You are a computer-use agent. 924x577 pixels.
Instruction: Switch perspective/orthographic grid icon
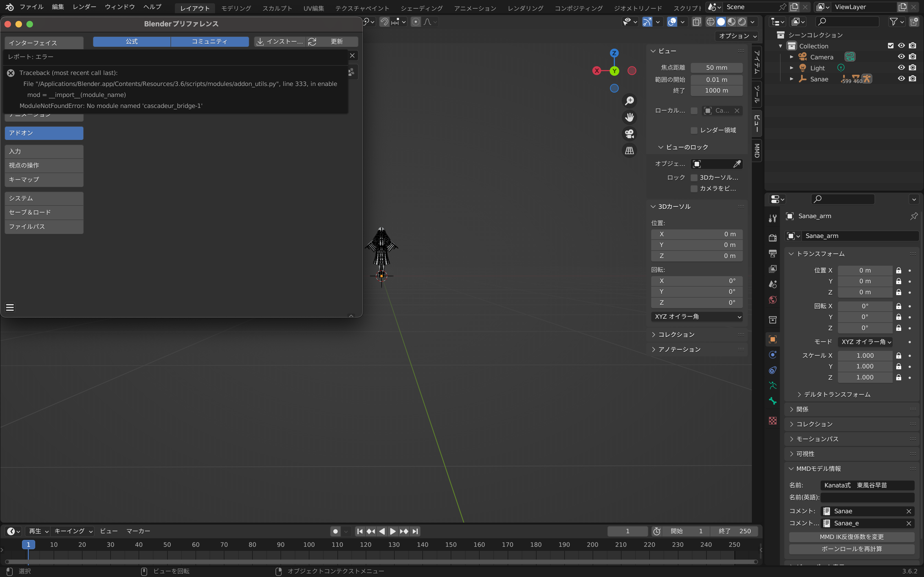[629, 151]
